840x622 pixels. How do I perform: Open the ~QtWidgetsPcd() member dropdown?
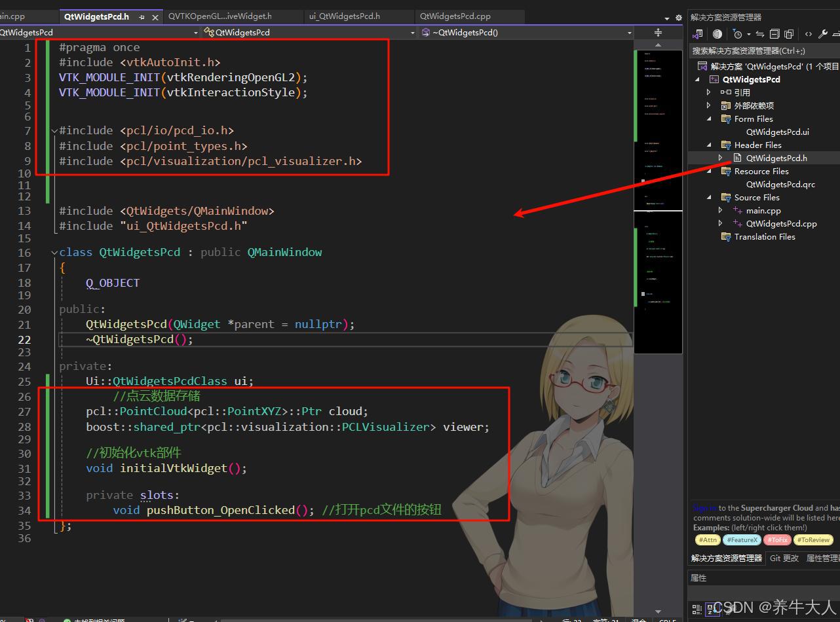click(526, 32)
